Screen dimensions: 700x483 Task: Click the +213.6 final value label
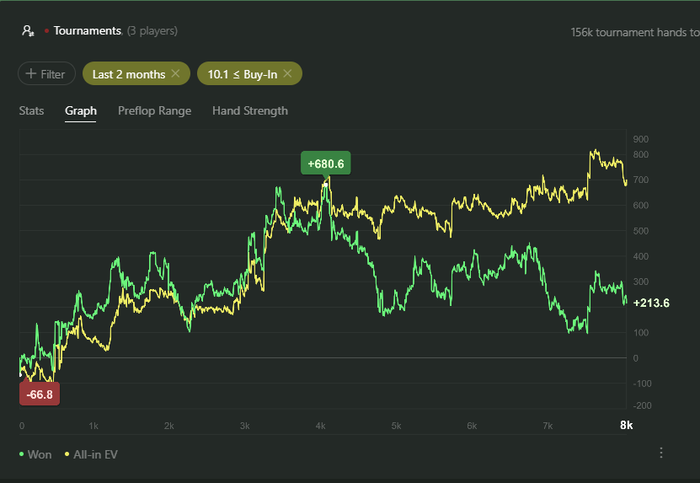coord(651,303)
